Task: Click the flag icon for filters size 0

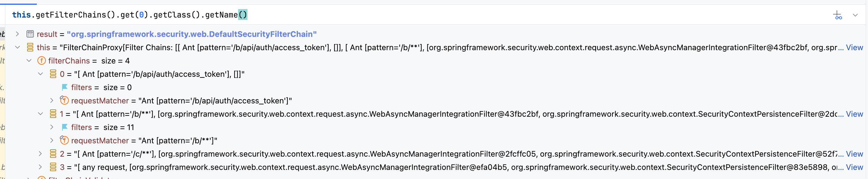Action: click(x=65, y=87)
